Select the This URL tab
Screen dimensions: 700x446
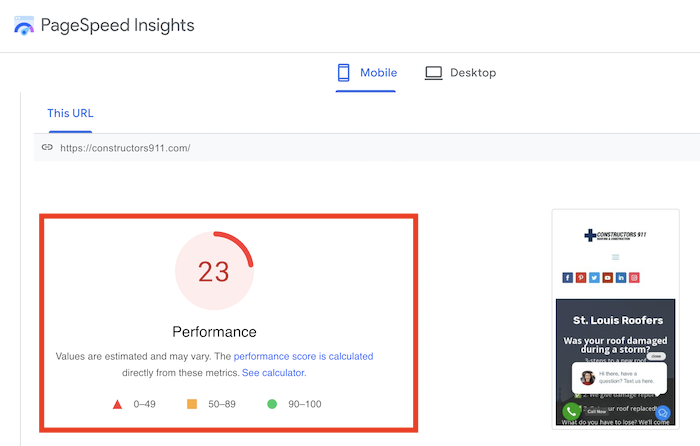(70, 113)
